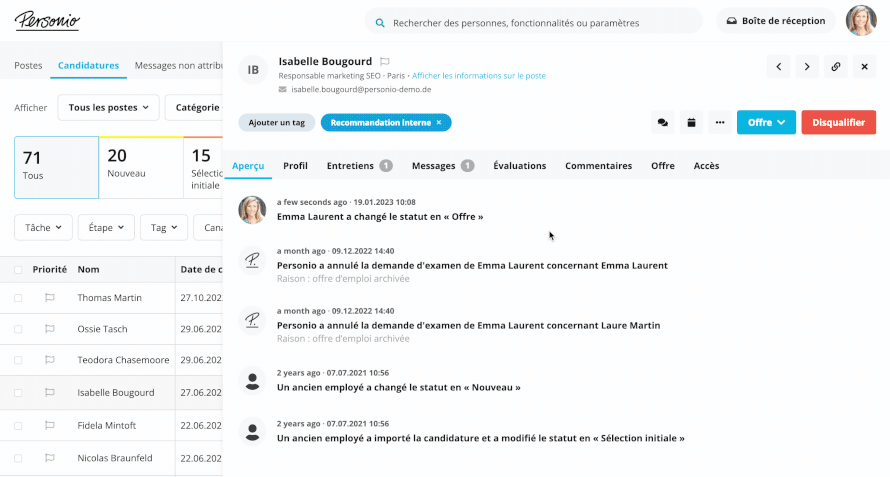Go to previous candidate arrow
The height and width of the screenshot is (477, 890).
coord(778,66)
